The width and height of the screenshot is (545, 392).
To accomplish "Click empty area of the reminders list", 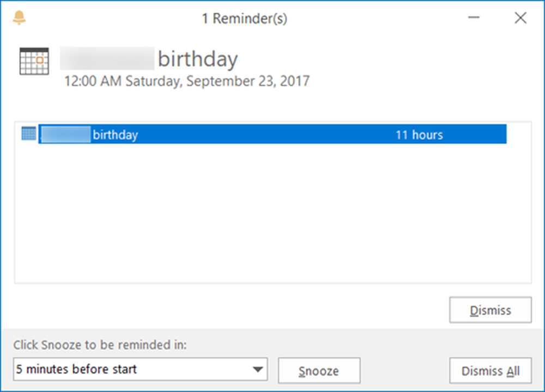I will pyautogui.click(x=272, y=218).
